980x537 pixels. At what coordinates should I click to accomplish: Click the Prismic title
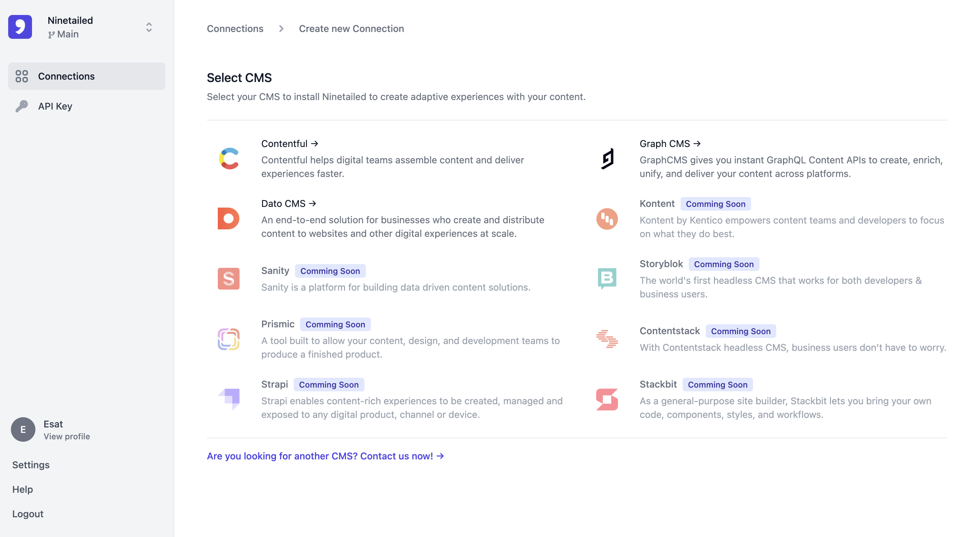tap(278, 324)
